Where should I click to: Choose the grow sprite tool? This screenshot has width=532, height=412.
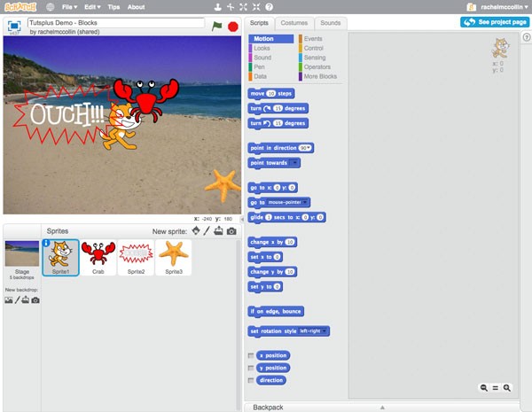pos(243,7)
